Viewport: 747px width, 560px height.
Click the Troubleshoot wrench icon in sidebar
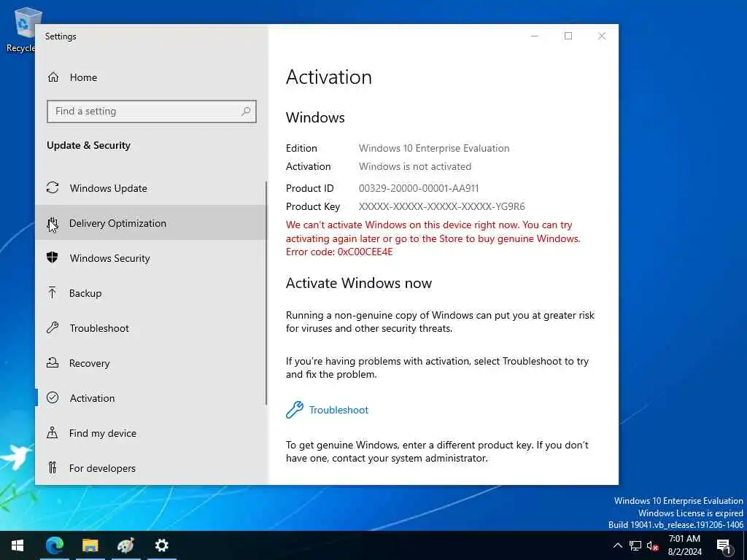point(53,327)
